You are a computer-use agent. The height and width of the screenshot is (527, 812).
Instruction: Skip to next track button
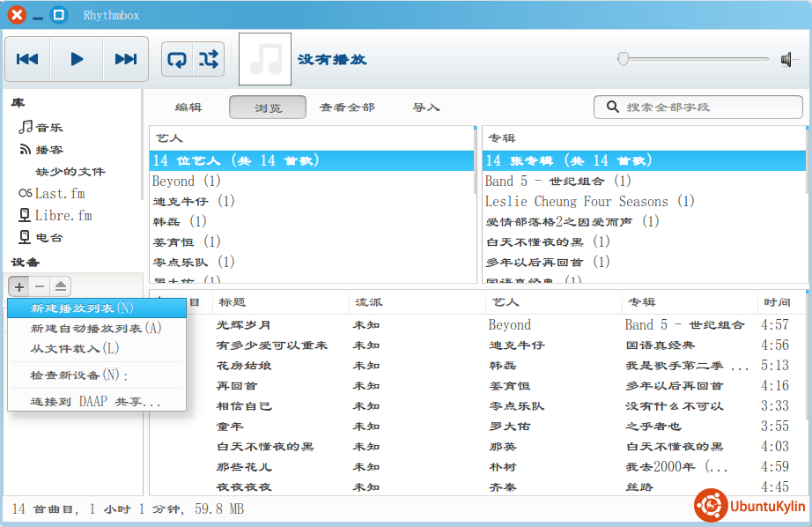coord(126,59)
